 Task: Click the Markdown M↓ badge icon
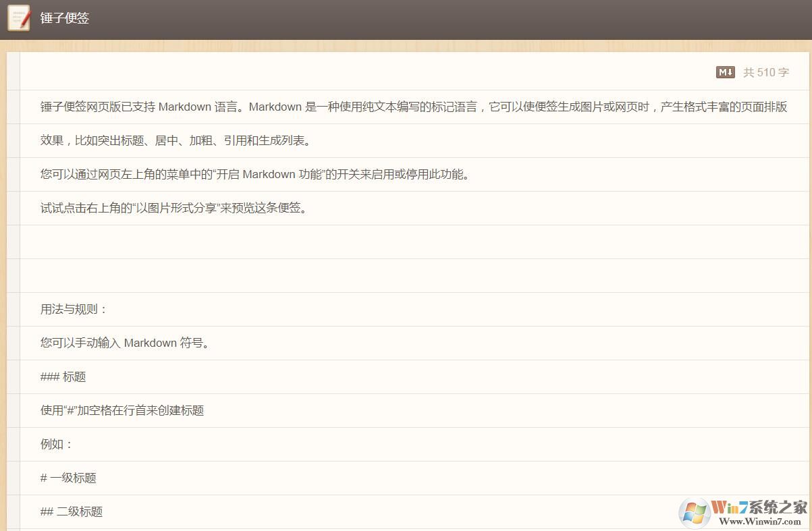coord(726,72)
